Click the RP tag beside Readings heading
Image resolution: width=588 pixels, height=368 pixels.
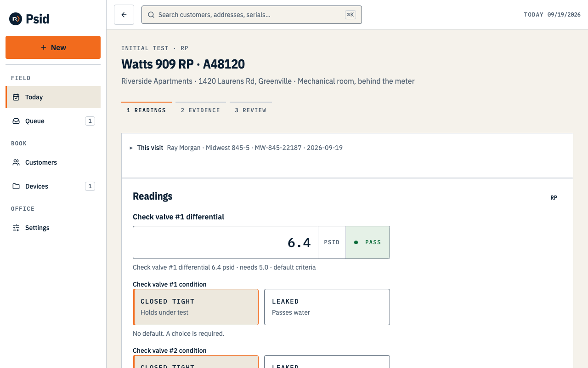pyautogui.click(x=554, y=198)
